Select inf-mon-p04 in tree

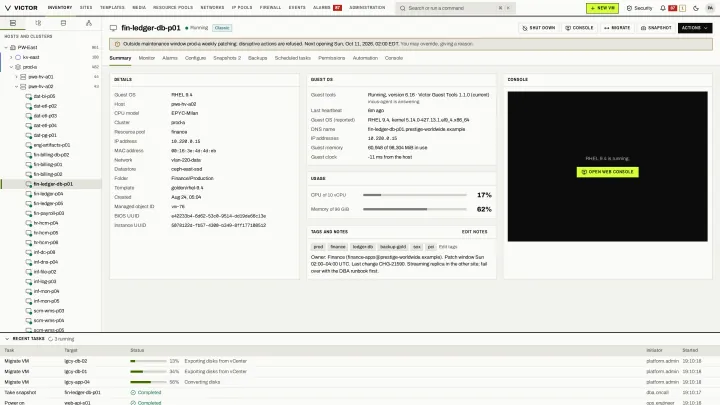[x=46, y=292]
